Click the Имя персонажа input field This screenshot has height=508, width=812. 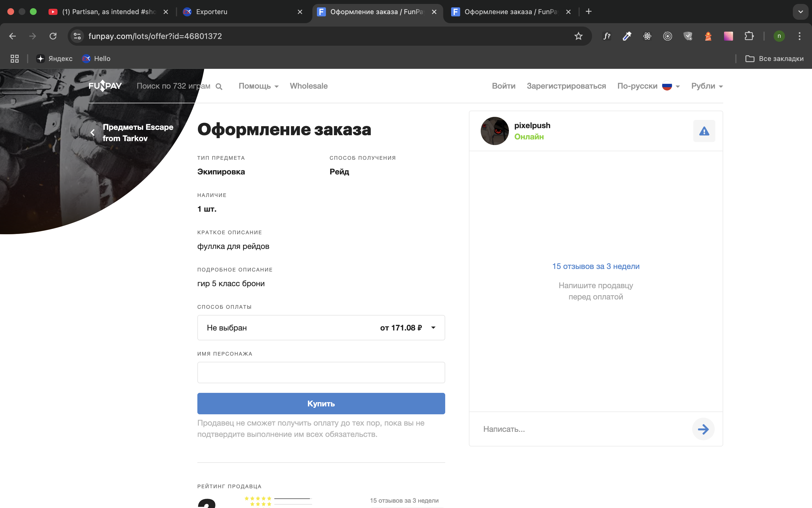pos(321,372)
